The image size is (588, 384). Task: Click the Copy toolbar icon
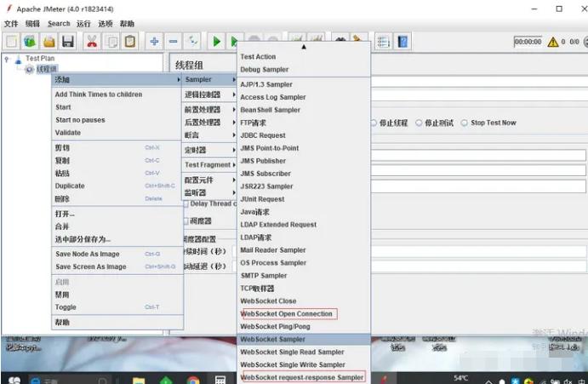(111, 41)
